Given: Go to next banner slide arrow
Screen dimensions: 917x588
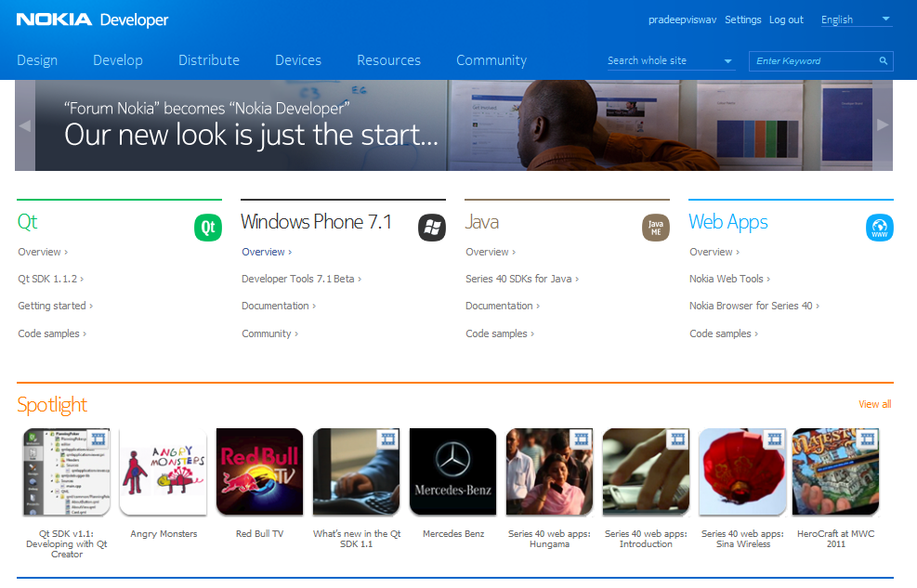Looking at the screenshot, I should tap(883, 125).
